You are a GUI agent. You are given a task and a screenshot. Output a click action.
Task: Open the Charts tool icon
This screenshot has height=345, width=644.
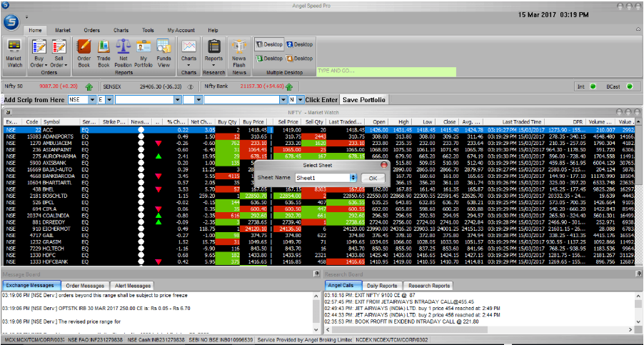coord(189,54)
